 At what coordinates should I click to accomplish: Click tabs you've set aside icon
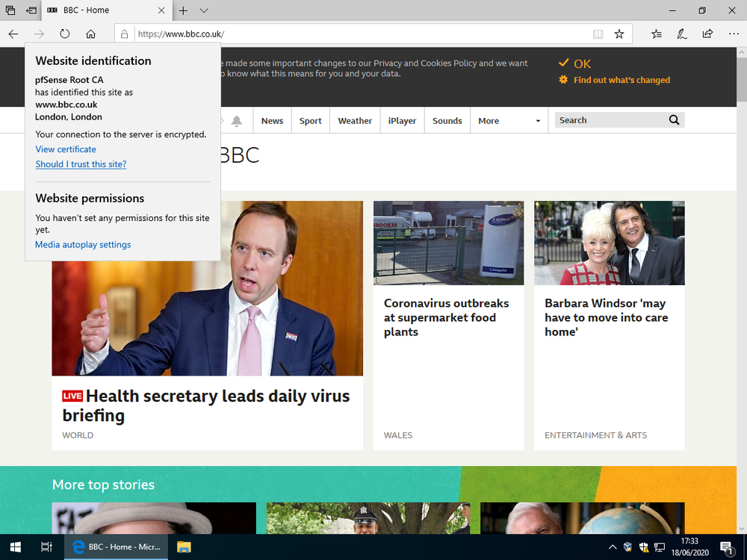coord(10,10)
